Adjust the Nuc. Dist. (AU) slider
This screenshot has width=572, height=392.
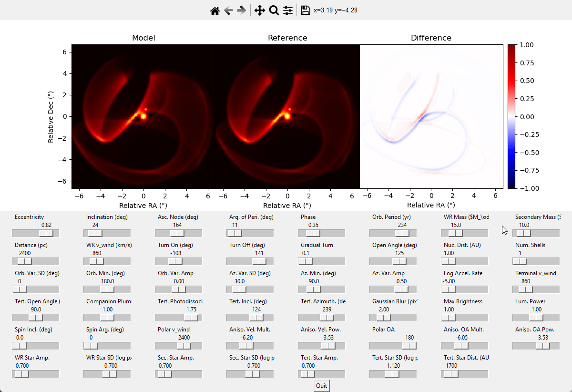(464, 261)
